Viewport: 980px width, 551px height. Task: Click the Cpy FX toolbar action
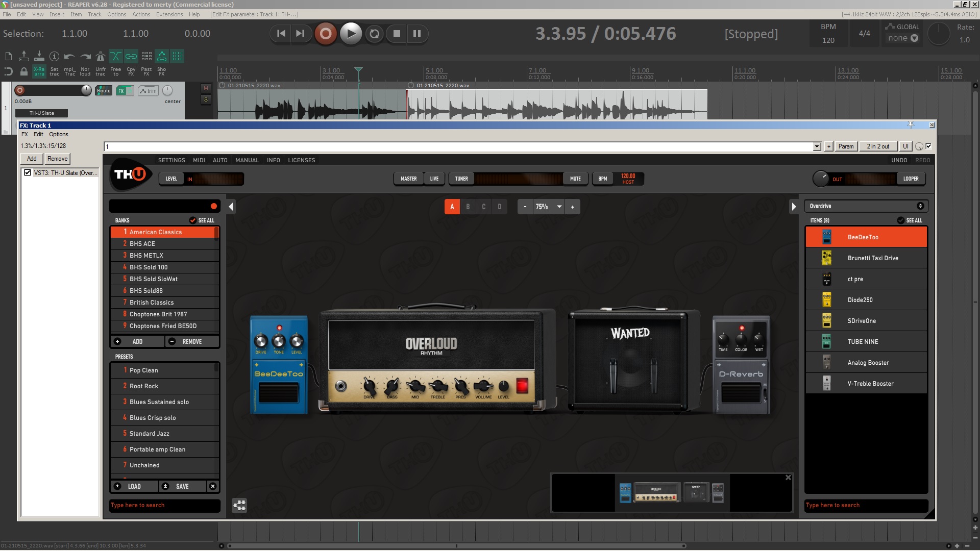pos(131,71)
